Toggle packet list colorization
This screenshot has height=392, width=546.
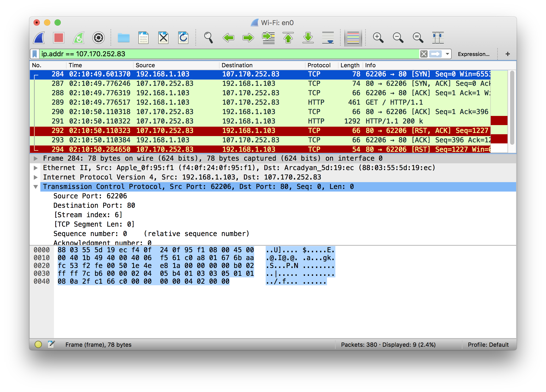click(353, 38)
